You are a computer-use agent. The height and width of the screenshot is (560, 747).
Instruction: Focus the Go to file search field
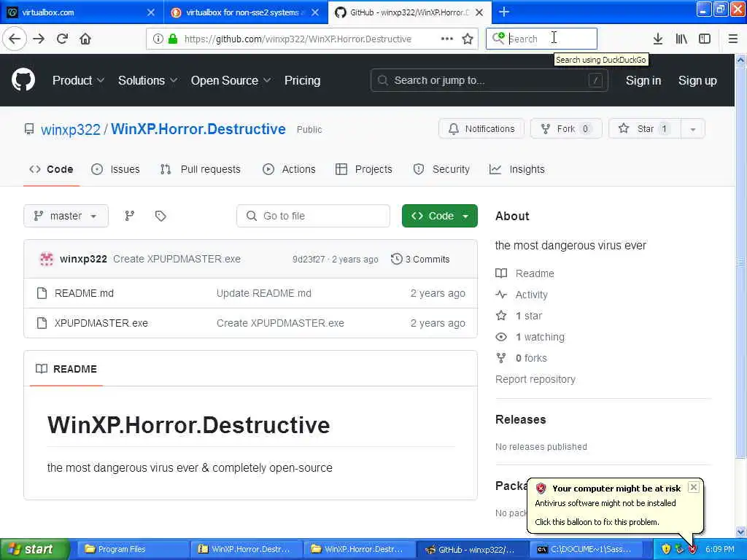point(313,216)
